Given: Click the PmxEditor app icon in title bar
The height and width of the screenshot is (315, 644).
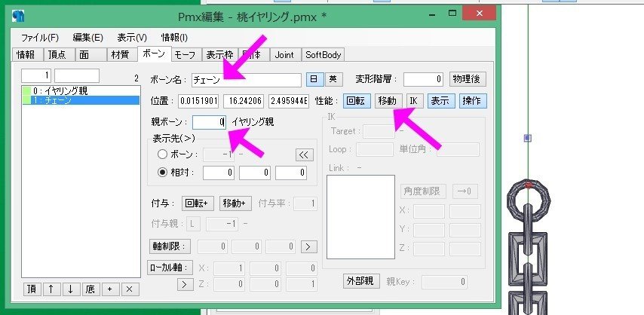Looking at the screenshot, I should point(18,16).
